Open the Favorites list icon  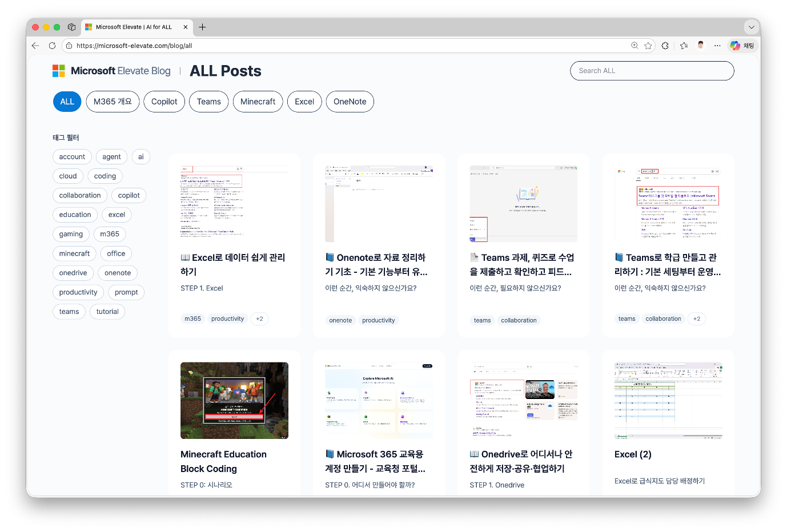pos(684,46)
